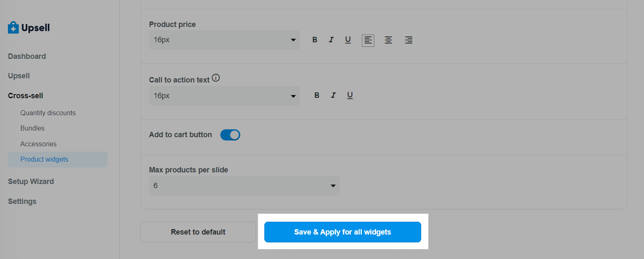Toggle the Add to cart button switch
Image resolution: width=644 pixels, height=259 pixels.
point(230,135)
